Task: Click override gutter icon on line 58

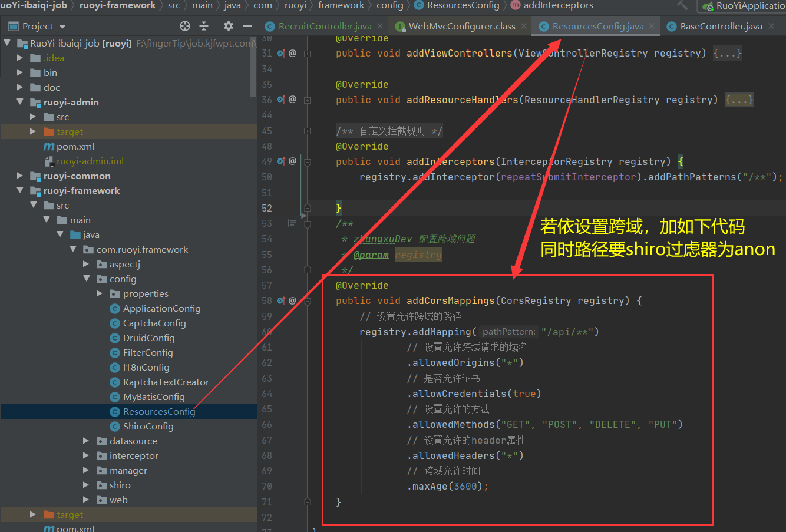Action: 281,301
